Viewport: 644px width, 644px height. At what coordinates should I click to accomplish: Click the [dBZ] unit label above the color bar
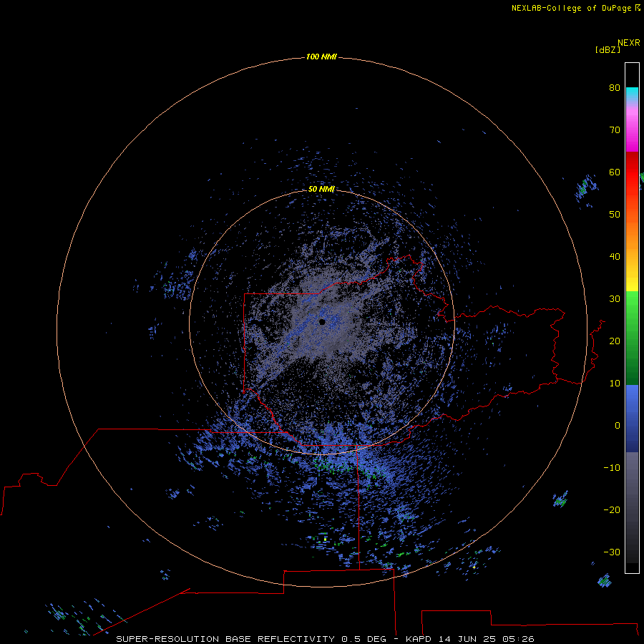[608, 49]
